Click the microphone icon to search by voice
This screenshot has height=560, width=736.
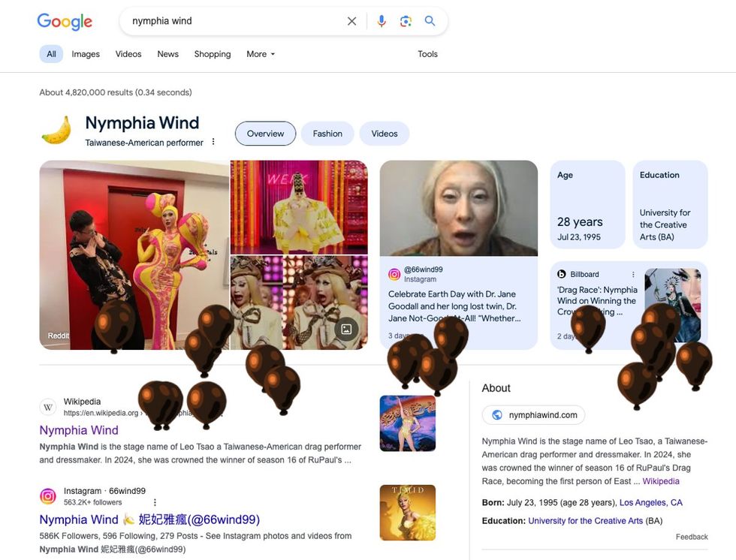point(381,21)
